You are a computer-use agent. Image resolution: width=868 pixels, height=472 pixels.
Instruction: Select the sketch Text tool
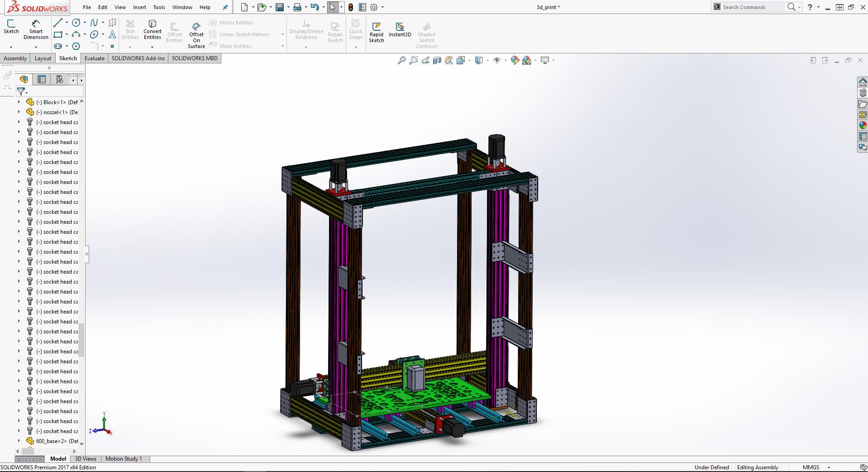[112, 34]
